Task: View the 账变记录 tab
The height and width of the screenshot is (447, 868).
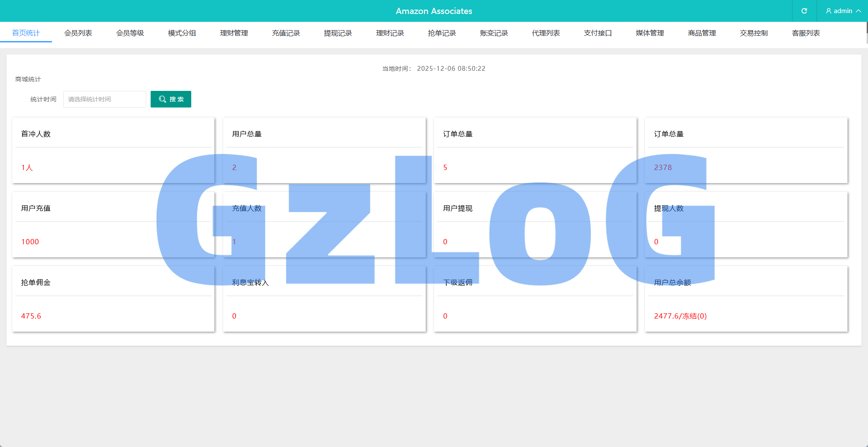Action: click(494, 33)
